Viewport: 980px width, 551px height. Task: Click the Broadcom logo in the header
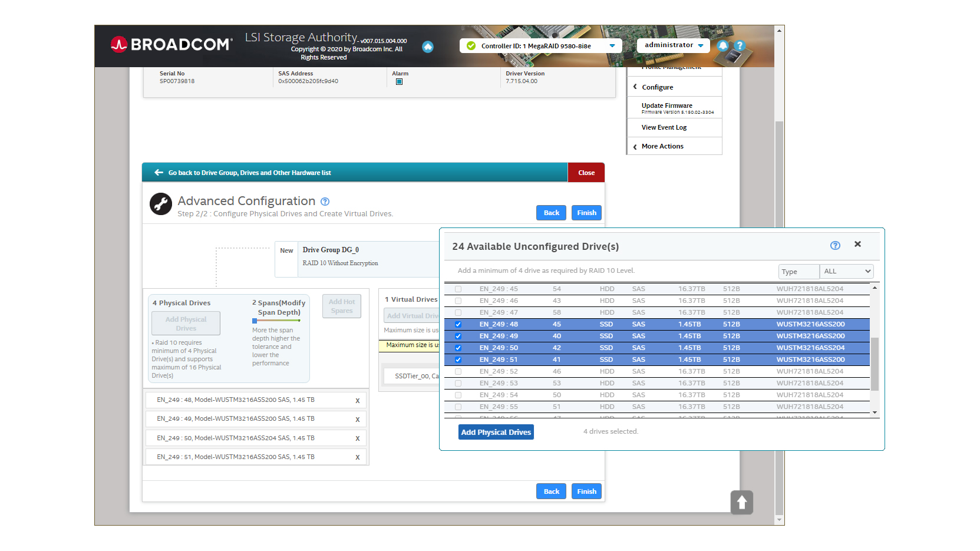coord(171,44)
